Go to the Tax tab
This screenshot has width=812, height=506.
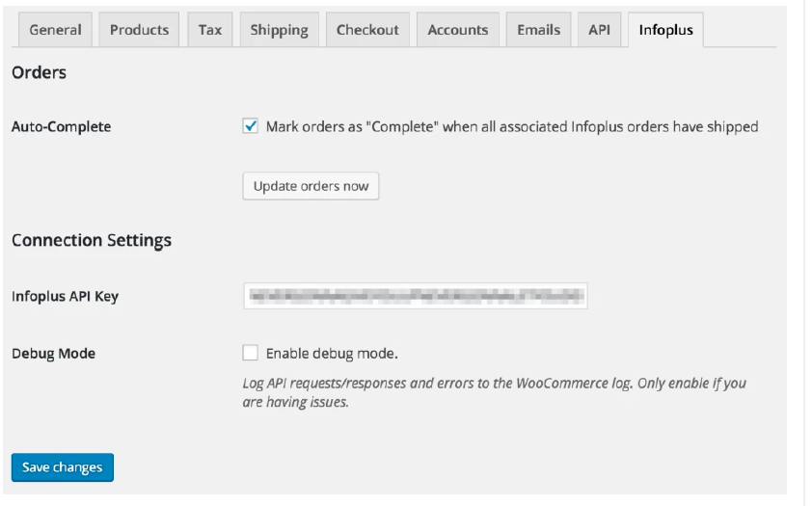pos(209,30)
